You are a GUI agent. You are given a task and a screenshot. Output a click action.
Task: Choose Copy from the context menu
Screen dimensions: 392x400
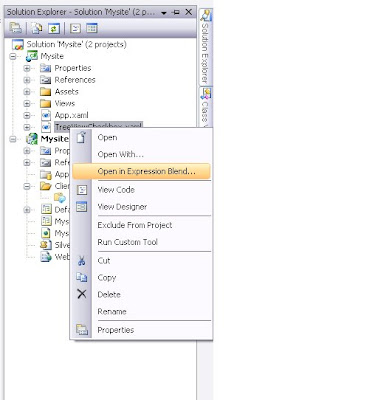click(x=142, y=277)
